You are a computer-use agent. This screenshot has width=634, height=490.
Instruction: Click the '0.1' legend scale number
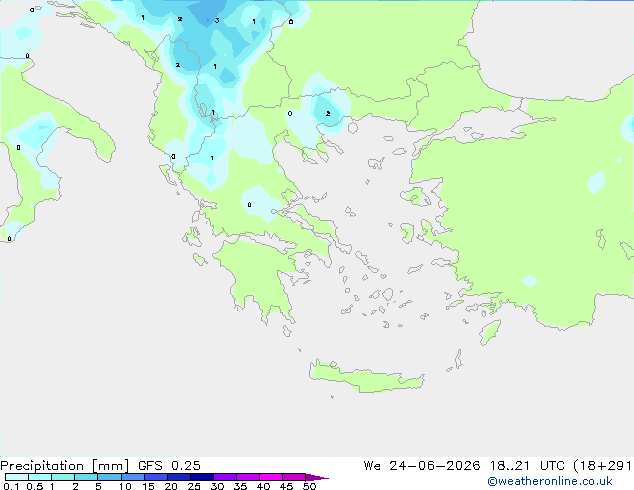[x=11, y=486]
